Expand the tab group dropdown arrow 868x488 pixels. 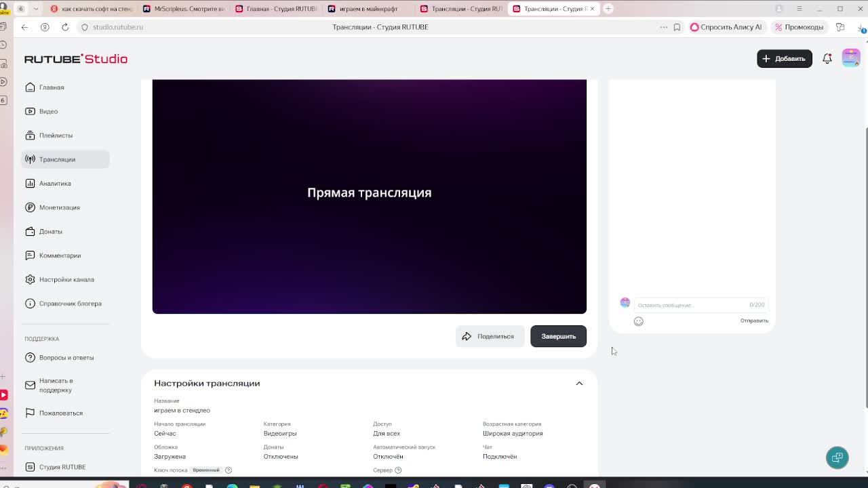(35, 9)
